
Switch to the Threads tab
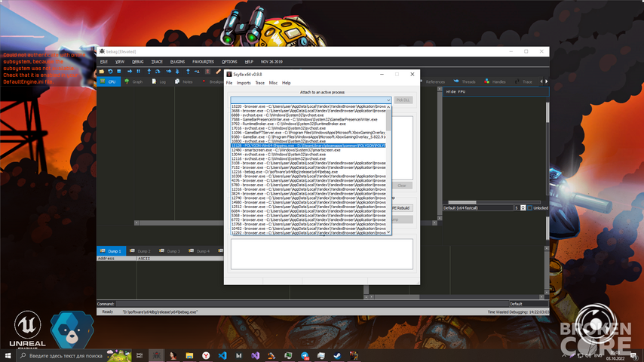coord(465,81)
